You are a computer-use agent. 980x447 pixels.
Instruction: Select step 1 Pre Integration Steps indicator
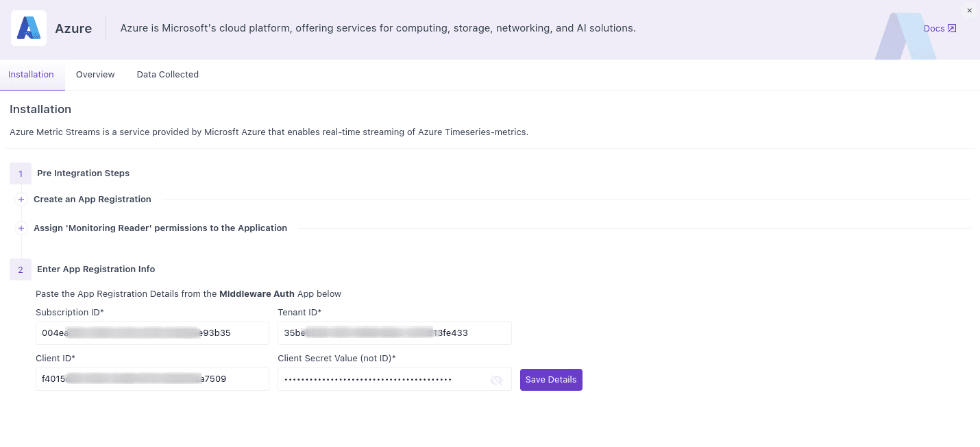pyautogui.click(x=20, y=173)
